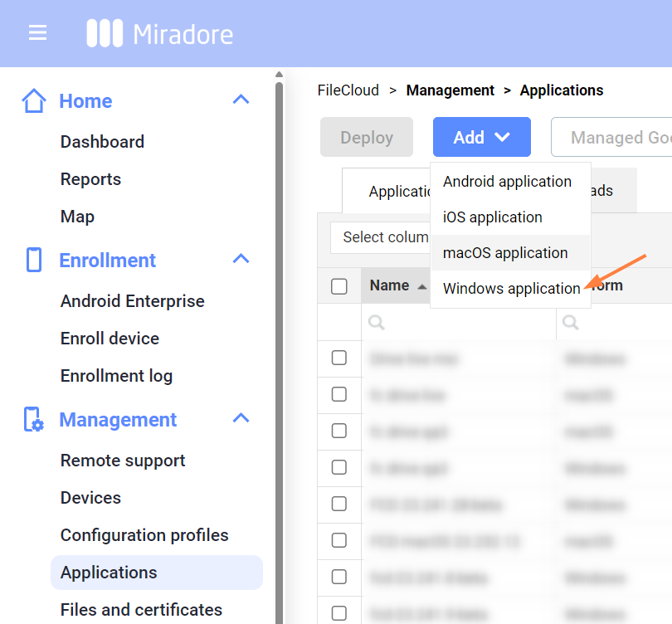The height and width of the screenshot is (624, 672).
Task: Click the hamburger menu icon
Action: [37, 33]
